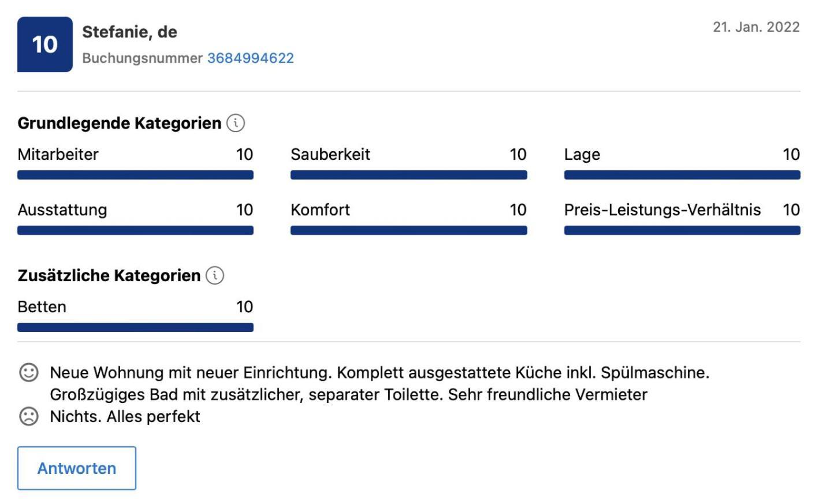Click info icon beside Grundlegende Kategorien
This screenshot has width=819, height=504.
click(x=236, y=123)
